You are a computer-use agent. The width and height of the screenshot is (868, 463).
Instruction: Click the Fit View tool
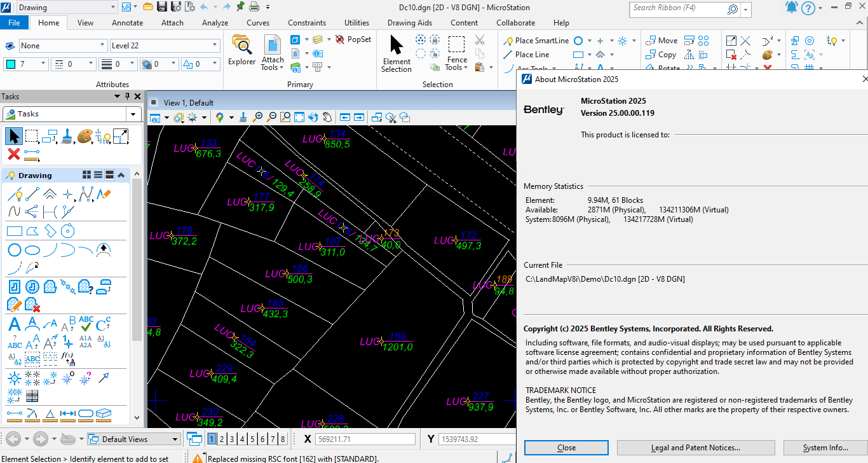tap(299, 117)
